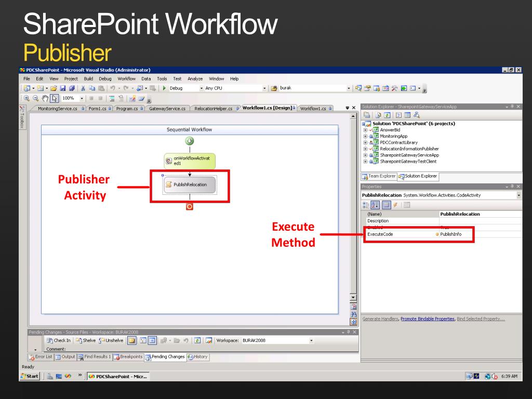
Task: Click the ExecuteCode property value PublishInfo
Action: pyautogui.click(x=450, y=234)
